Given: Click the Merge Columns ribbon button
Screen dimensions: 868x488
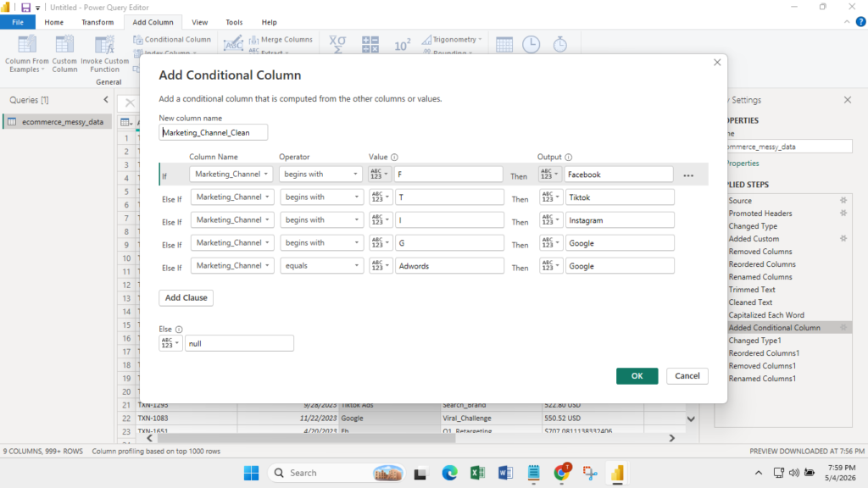Looking at the screenshot, I should click(281, 39).
